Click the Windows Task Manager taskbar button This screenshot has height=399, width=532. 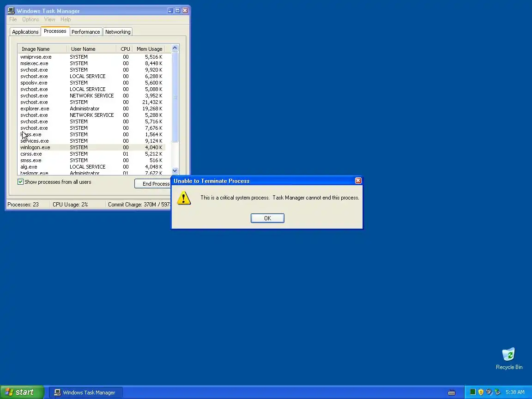pyautogui.click(x=85, y=393)
